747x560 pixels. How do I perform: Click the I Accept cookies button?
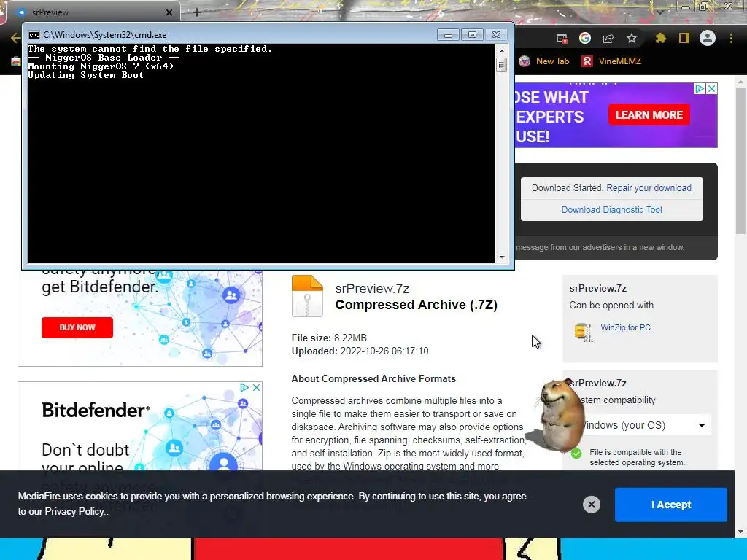(671, 505)
